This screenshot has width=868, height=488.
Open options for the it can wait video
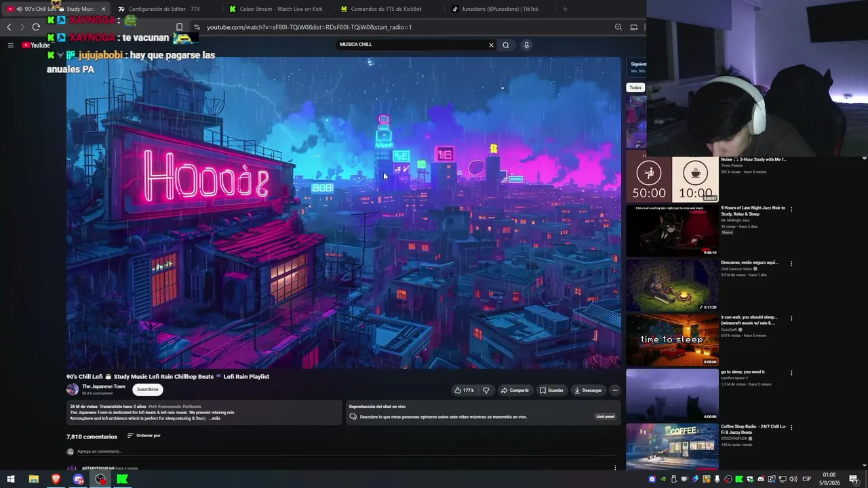[x=791, y=318]
